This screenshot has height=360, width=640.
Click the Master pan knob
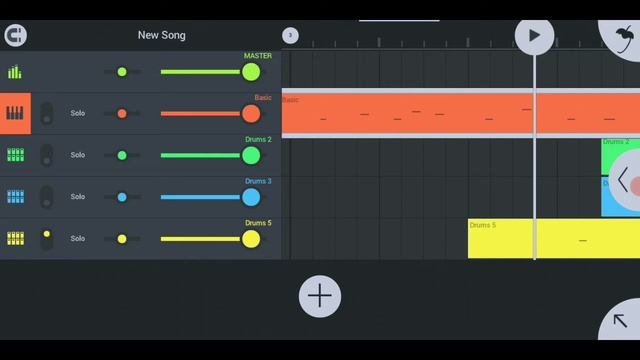[x=122, y=72]
